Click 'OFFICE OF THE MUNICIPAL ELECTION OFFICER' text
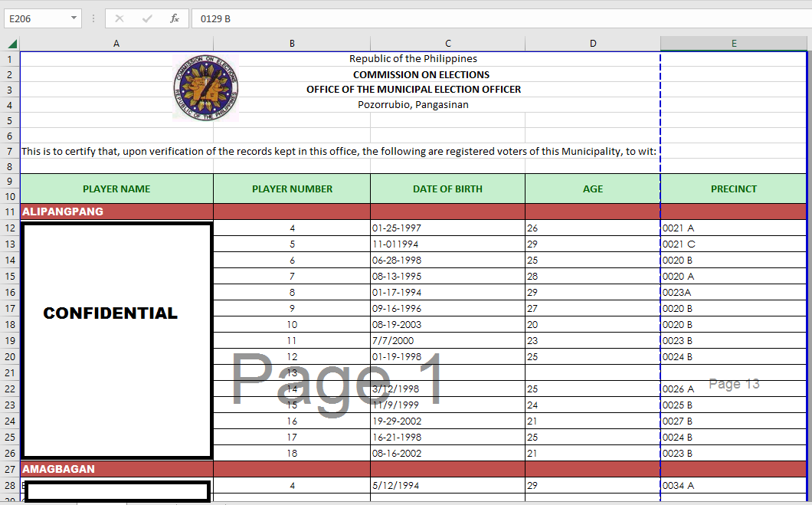The image size is (812, 505). [x=413, y=90]
